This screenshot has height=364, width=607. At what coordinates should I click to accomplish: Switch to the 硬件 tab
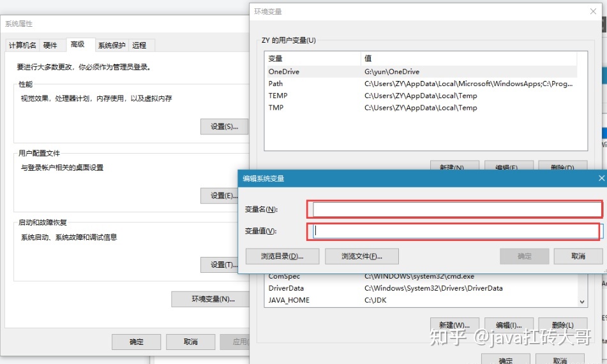point(50,45)
